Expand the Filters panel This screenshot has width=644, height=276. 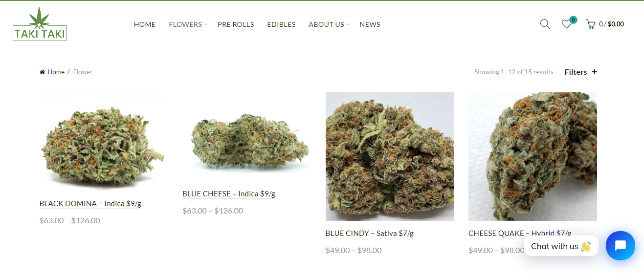pyautogui.click(x=581, y=72)
